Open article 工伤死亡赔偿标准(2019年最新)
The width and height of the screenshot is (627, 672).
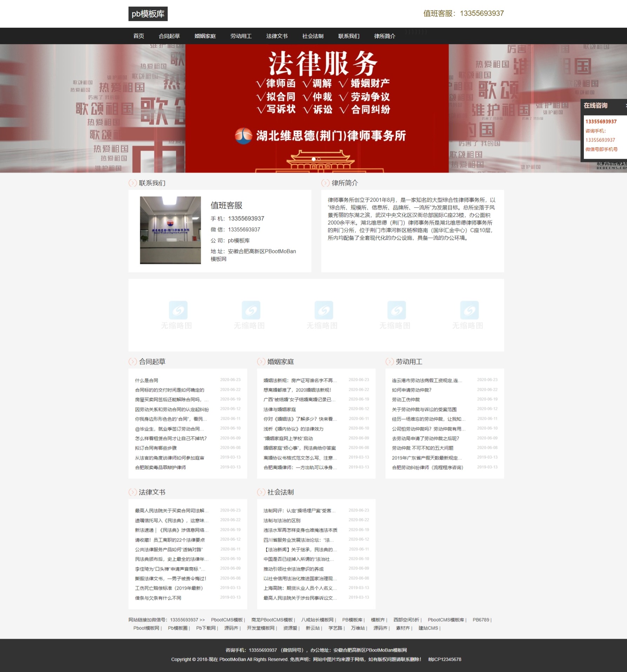click(169, 588)
